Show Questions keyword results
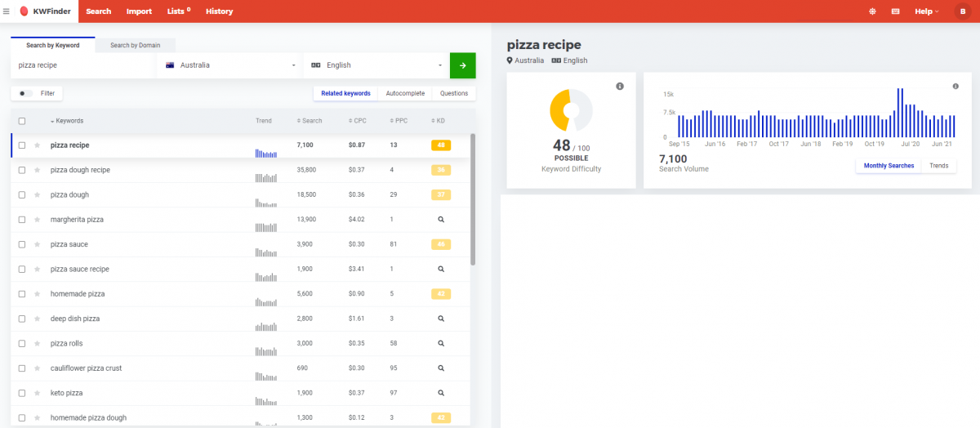The width and height of the screenshot is (980, 428). [x=454, y=93]
